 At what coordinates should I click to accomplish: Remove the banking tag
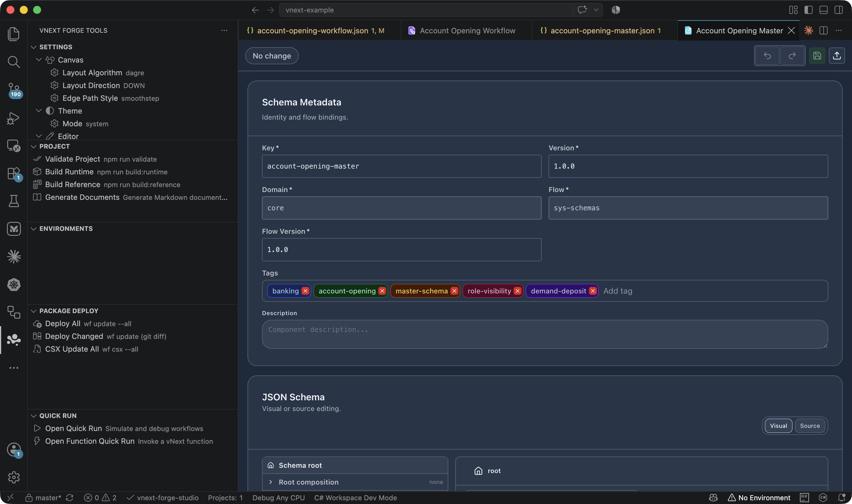click(x=305, y=291)
